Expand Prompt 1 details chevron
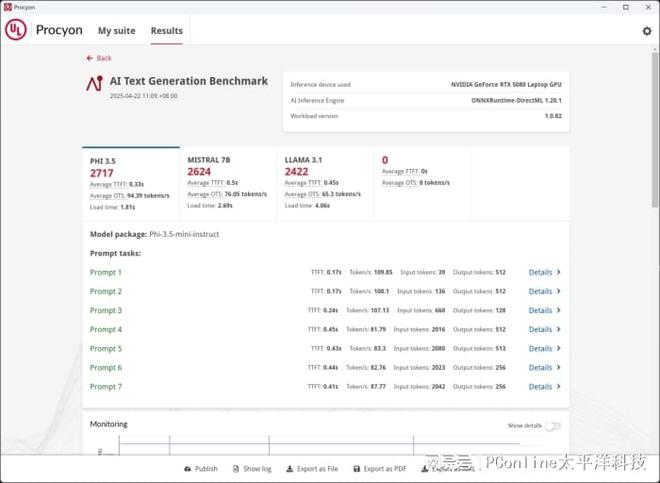Screen dimensions: 660x483 coord(559,272)
